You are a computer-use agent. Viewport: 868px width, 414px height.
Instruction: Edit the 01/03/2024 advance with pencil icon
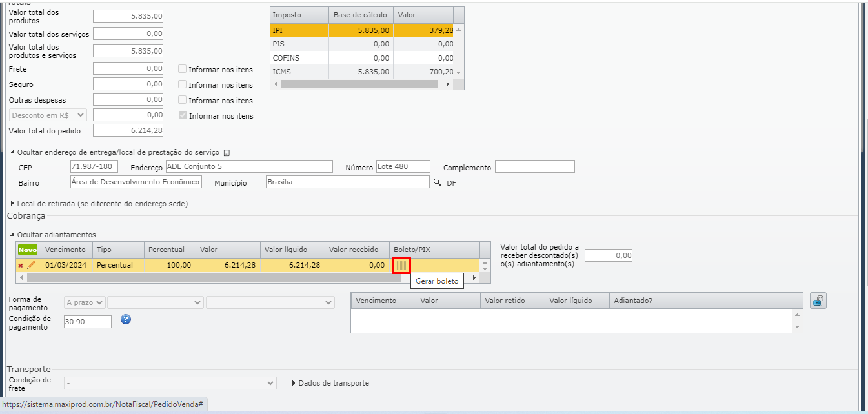(31, 265)
